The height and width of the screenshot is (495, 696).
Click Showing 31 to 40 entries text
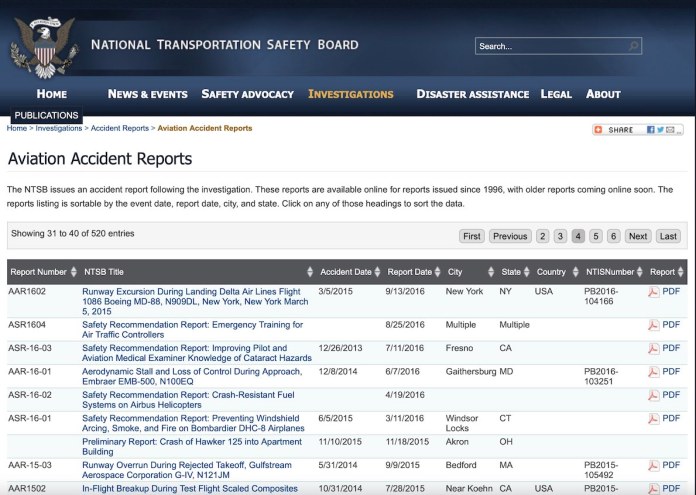[x=73, y=234]
